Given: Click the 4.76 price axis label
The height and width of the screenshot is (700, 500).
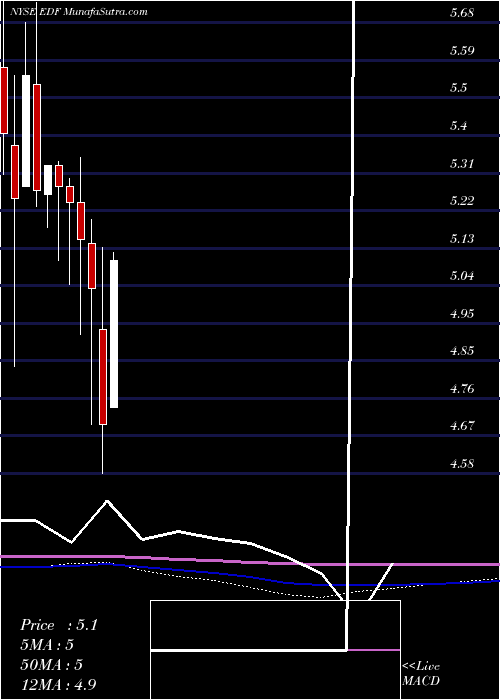Looking at the screenshot, I should pyautogui.click(x=462, y=388).
